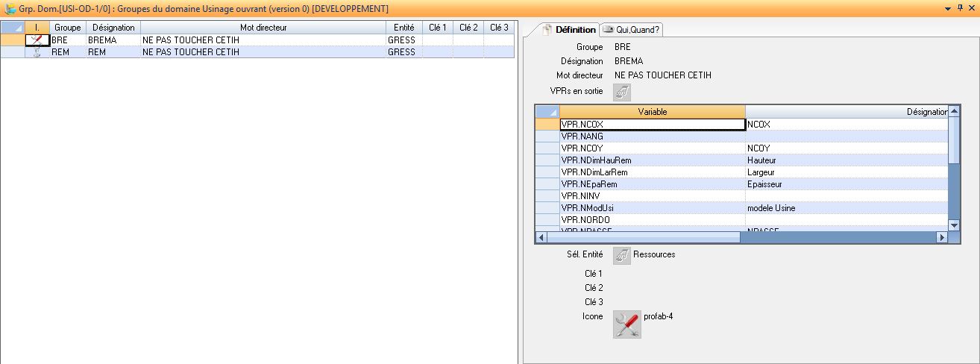This screenshot has height=364, width=980.
Task: Select all rows via groups grid corner
Action: pyautogui.click(x=13, y=28)
